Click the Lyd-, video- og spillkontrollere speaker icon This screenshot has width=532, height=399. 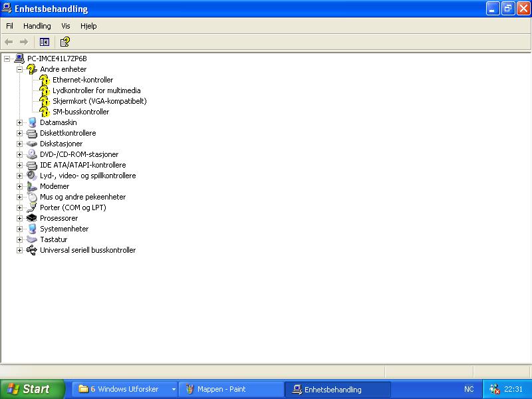[32, 176]
